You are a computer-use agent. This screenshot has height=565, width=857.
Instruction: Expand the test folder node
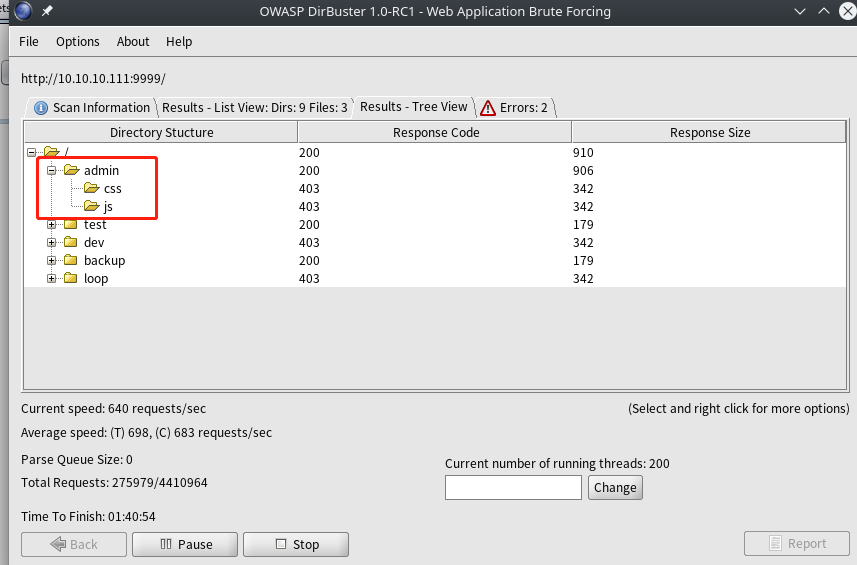(x=51, y=225)
